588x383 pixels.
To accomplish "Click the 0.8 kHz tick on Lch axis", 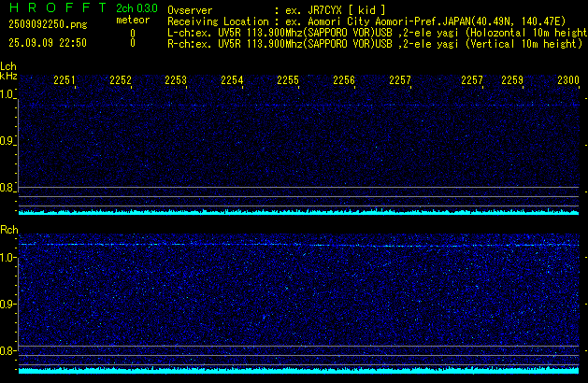I will point(7,188).
